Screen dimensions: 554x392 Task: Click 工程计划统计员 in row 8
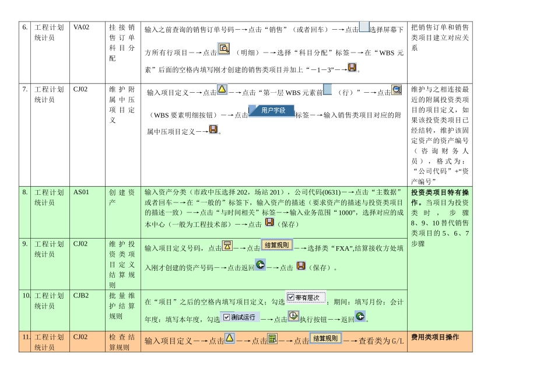pyautogui.click(x=49, y=197)
